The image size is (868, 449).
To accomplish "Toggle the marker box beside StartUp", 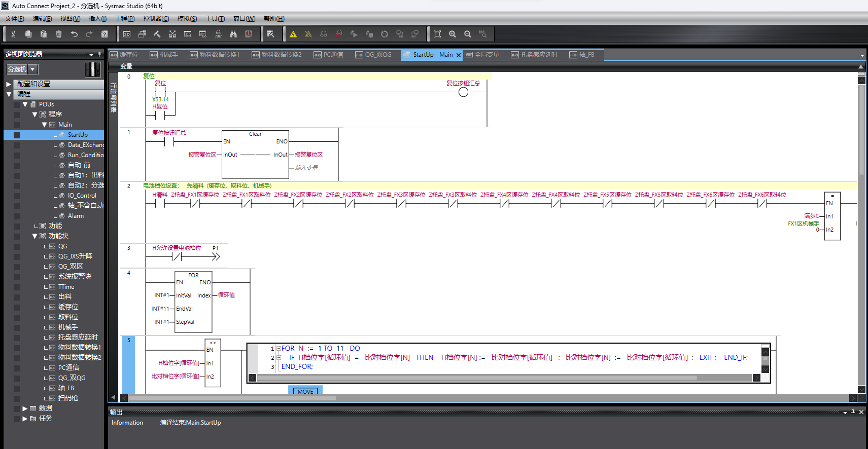I will tap(17, 135).
